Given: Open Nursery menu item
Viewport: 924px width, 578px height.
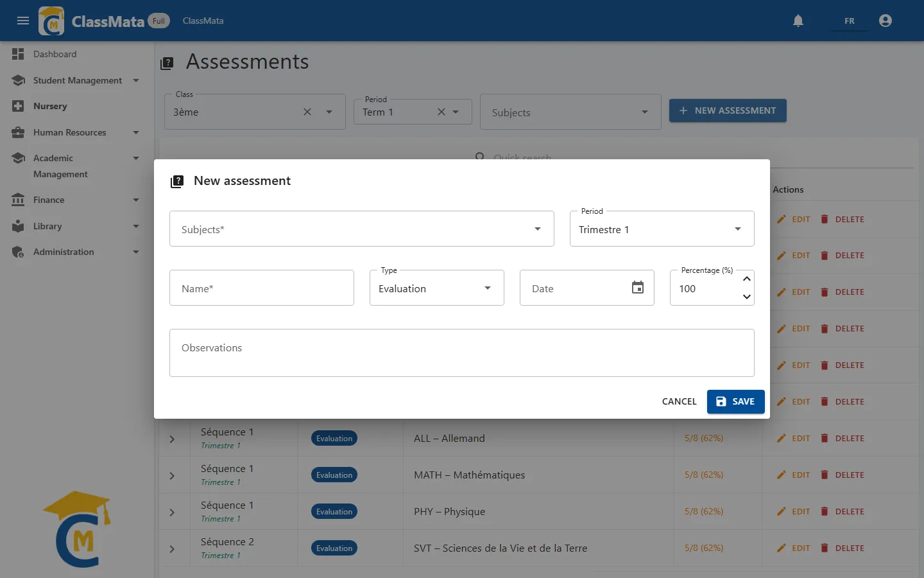Looking at the screenshot, I should click(77, 106).
